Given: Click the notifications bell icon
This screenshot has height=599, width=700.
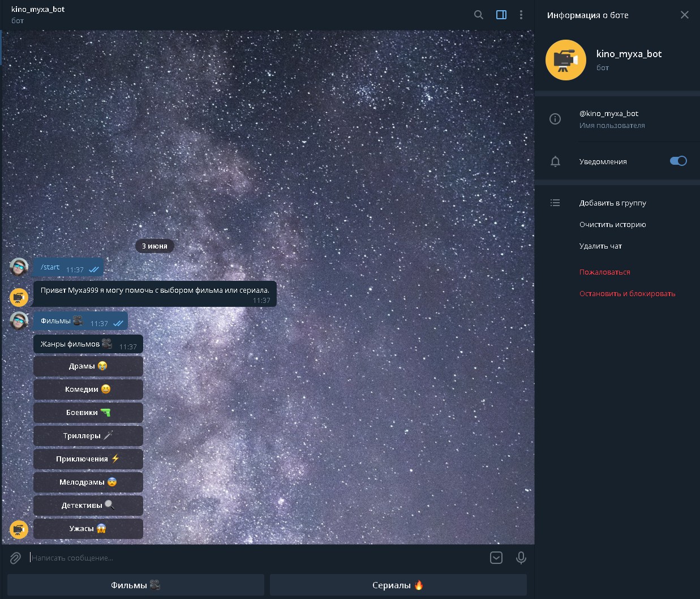Looking at the screenshot, I should tap(555, 161).
